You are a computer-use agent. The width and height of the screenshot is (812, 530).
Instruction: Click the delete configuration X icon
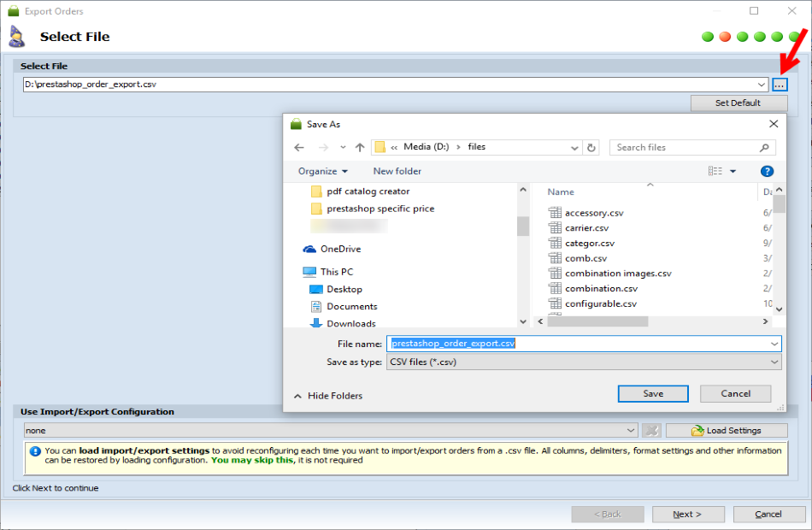[x=651, y=431]
